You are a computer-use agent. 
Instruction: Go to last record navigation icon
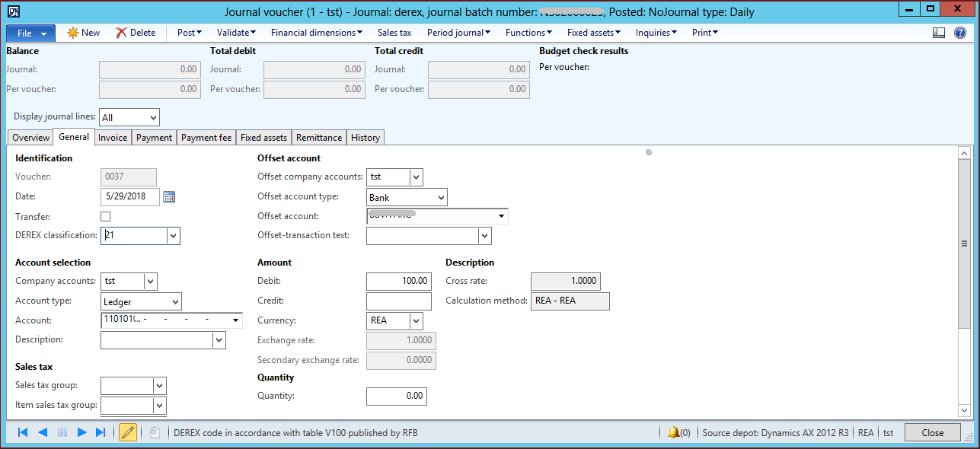pos(101,432)
